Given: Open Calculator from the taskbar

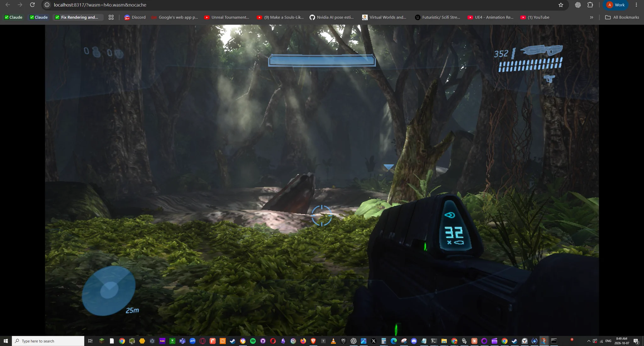Looking at the screenshot, I should click(384, 341).
